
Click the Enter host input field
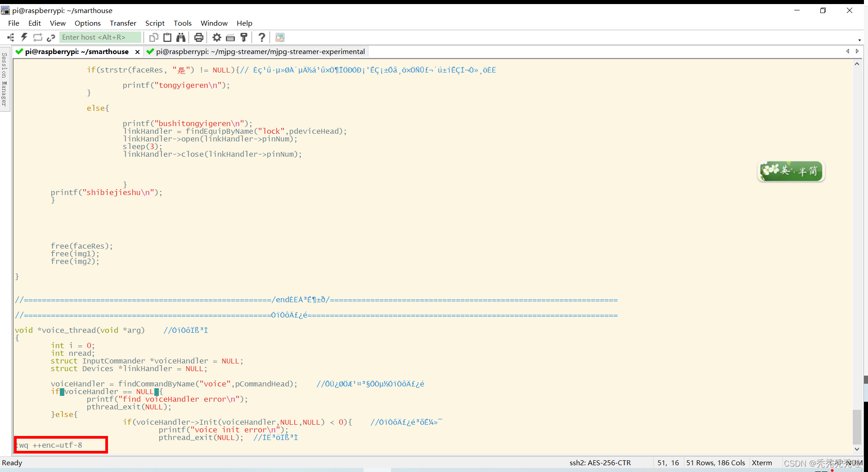click(x=100, y=37)
